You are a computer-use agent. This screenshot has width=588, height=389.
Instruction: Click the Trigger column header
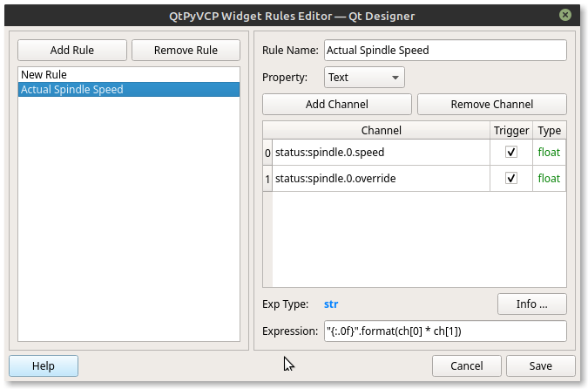(511, 131)
